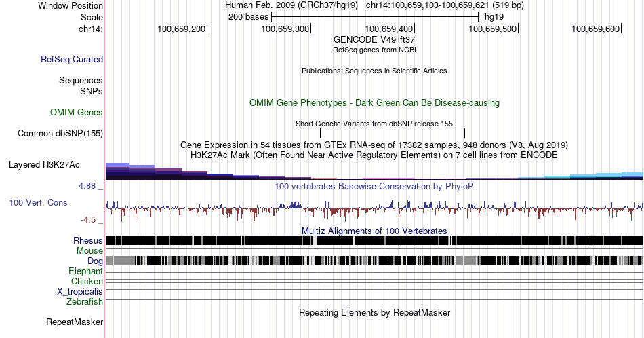644x338 pixels.
Task: Click the H3K27Ac Mark ENCODE track title
Action: coord(374,155)
